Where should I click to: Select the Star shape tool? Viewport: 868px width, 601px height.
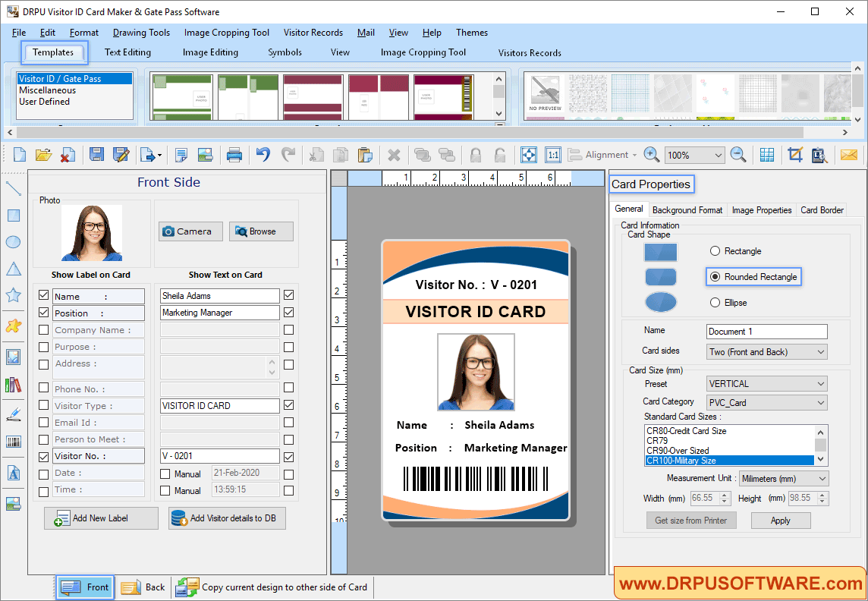click(x=14, y=295)
